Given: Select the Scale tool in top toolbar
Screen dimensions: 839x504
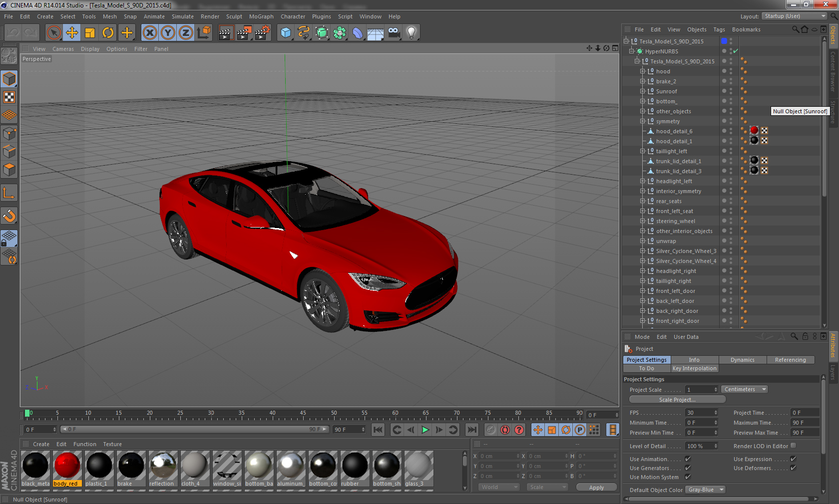Looking at the screenshot, I should [90, 33].
